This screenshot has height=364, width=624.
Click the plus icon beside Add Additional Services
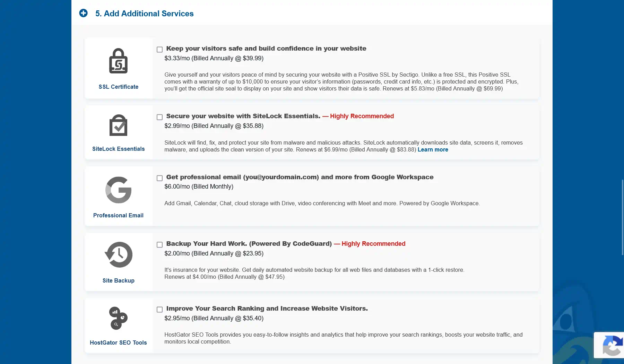83,13
